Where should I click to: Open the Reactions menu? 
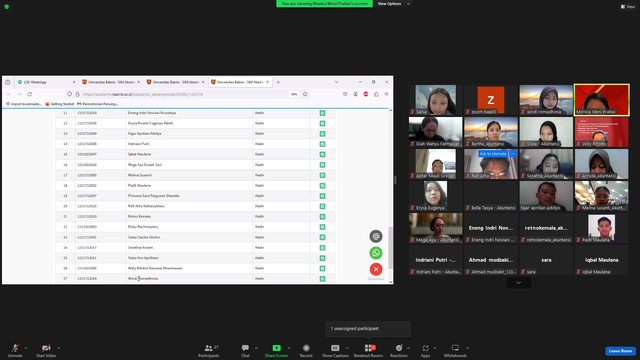(399, 350)
